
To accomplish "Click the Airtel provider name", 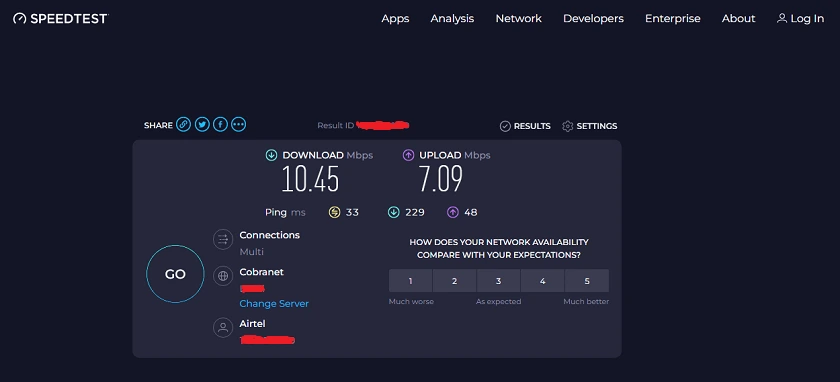I will 252,324.
